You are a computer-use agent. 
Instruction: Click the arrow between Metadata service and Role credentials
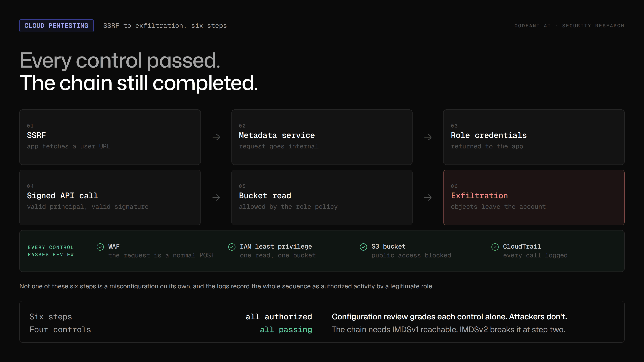tap(428, 137)
